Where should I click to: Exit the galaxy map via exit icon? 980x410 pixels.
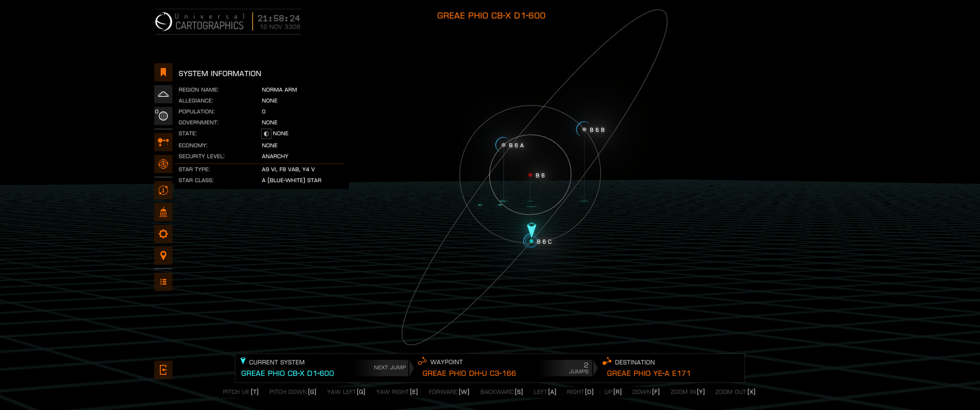click(x=163, y=370)
